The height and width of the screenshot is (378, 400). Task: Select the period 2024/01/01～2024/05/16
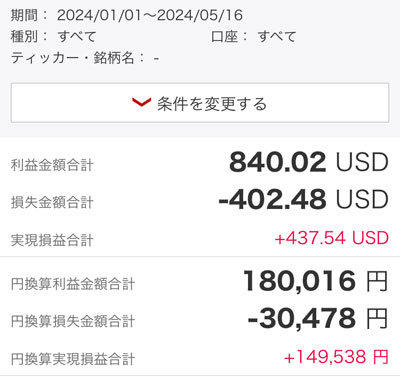(150, 15)
